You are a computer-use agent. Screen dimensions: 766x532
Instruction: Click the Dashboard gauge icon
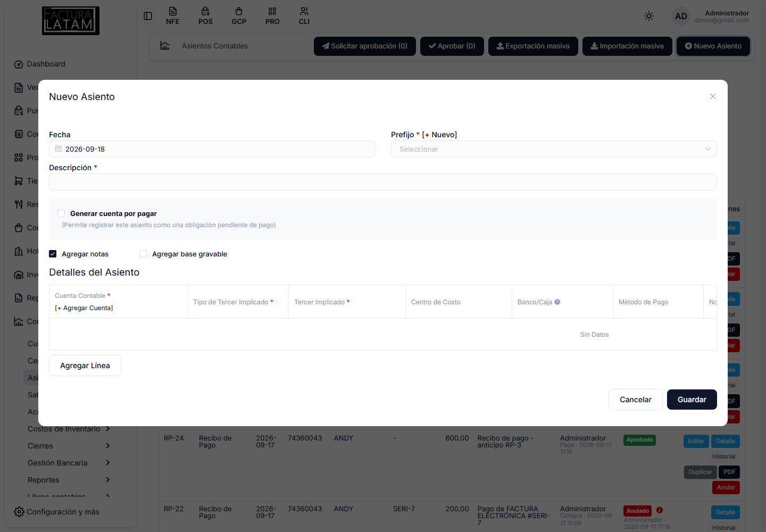coord(19,64)
